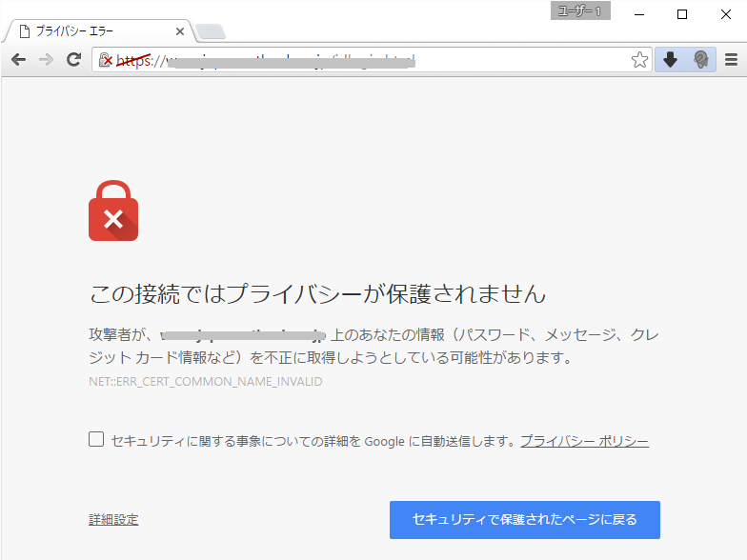Click the NET::ERR_CERT_COMMON_NAME_INVALID error code

(x=206, y=381)
